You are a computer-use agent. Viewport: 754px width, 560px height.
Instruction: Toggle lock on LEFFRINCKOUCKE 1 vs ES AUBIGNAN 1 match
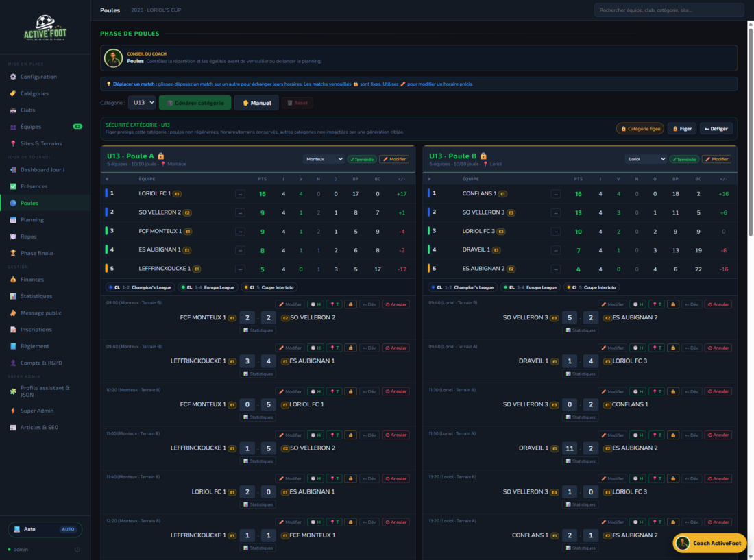(x=350, y=348)
